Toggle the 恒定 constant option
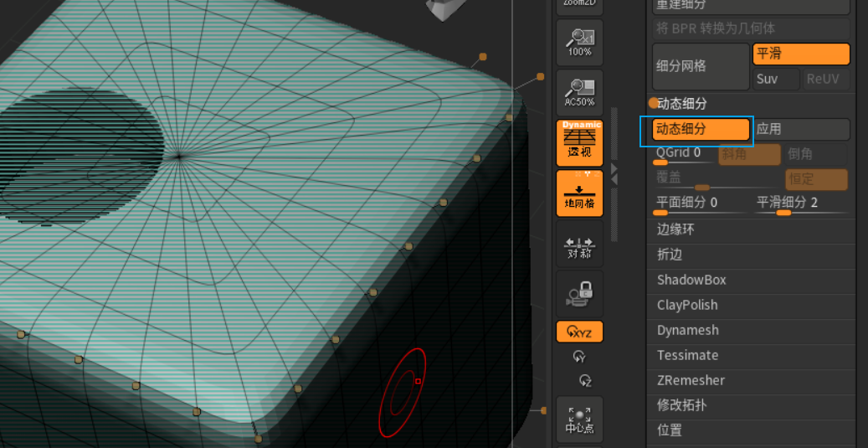Screen dimensions: 868x448 click(816, 180)
